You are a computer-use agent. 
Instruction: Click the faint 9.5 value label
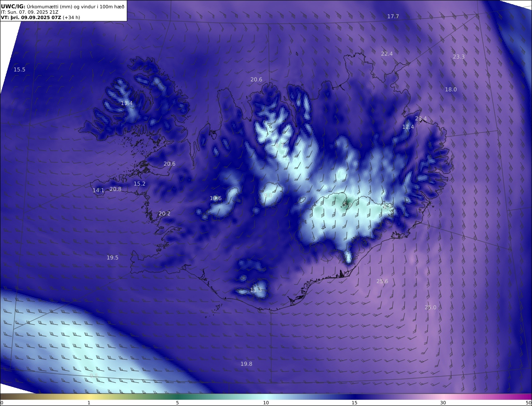coord(94,376)
